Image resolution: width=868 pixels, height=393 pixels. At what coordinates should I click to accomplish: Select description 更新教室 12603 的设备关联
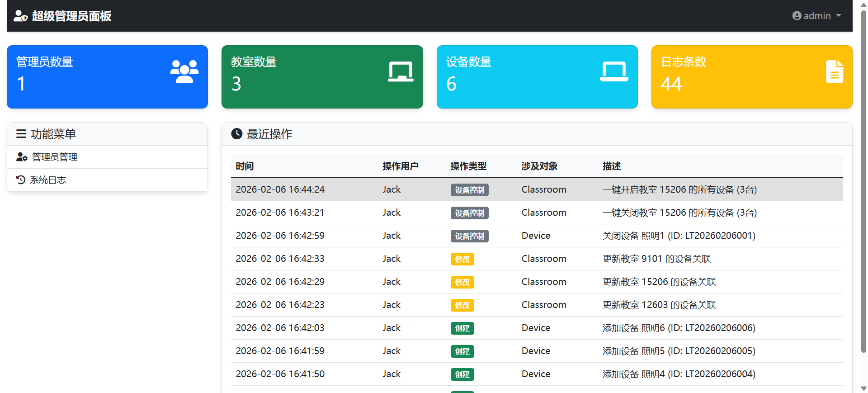pos(660,305)
